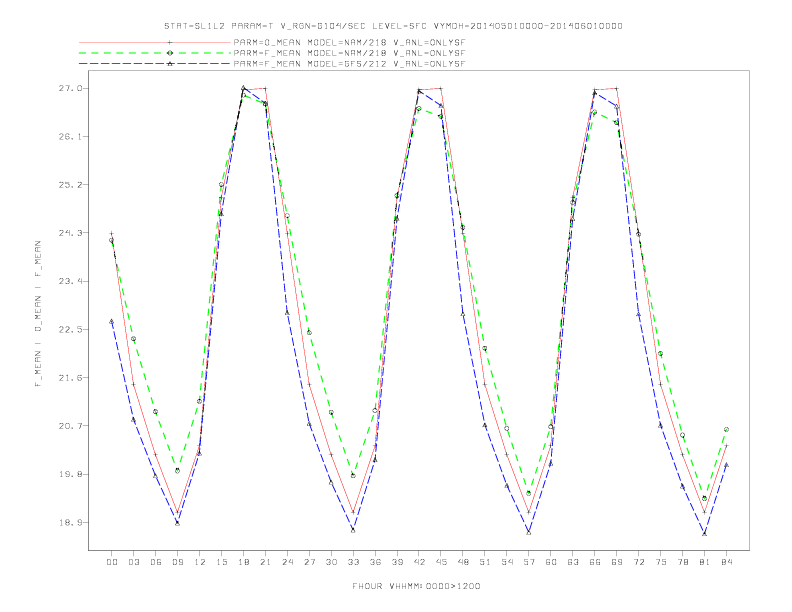This screenshot has width=792, height=612.
Task: Click x-axis tick label 72
Action: 639,562
